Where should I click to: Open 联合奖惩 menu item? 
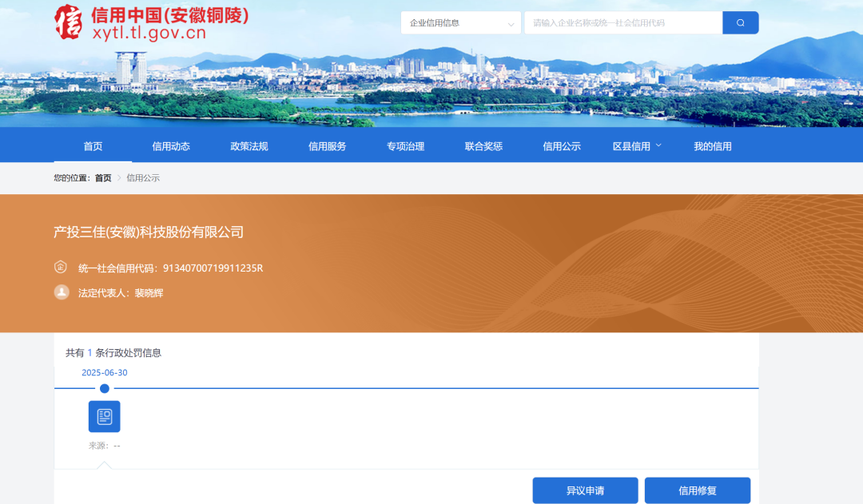pos(483,146)
